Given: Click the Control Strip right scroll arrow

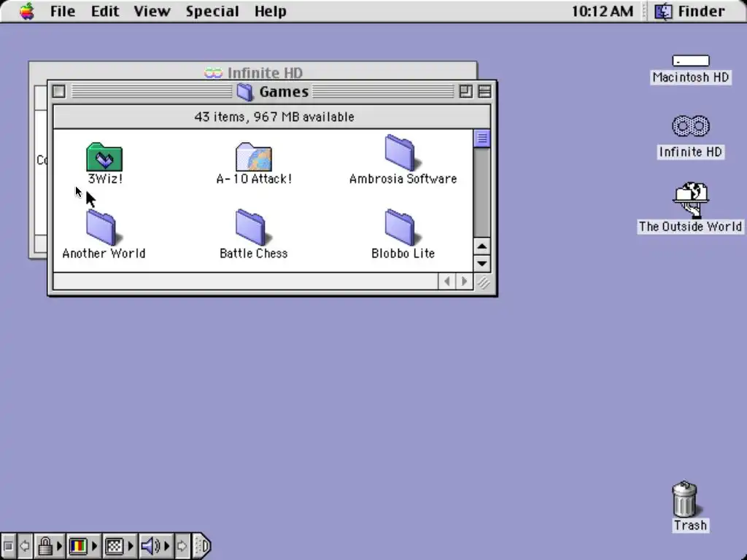Looking at the screenshot, I should point(182,545).
